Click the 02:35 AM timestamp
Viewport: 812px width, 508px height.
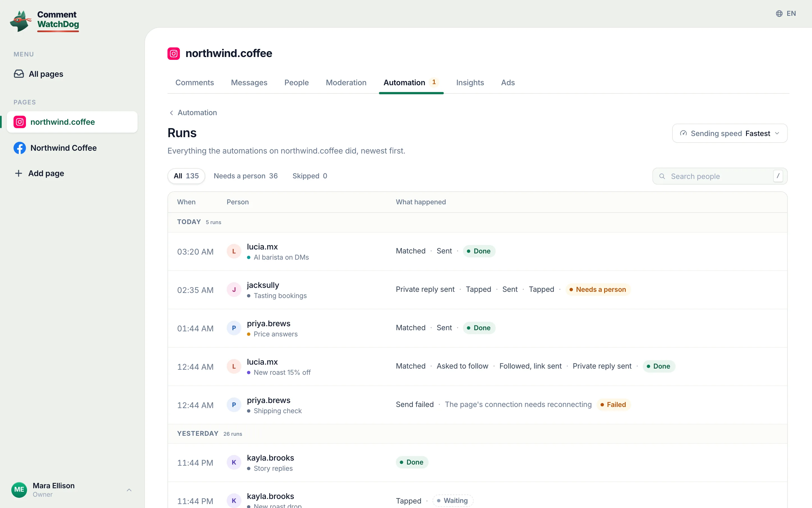click(x=195, y=290)
